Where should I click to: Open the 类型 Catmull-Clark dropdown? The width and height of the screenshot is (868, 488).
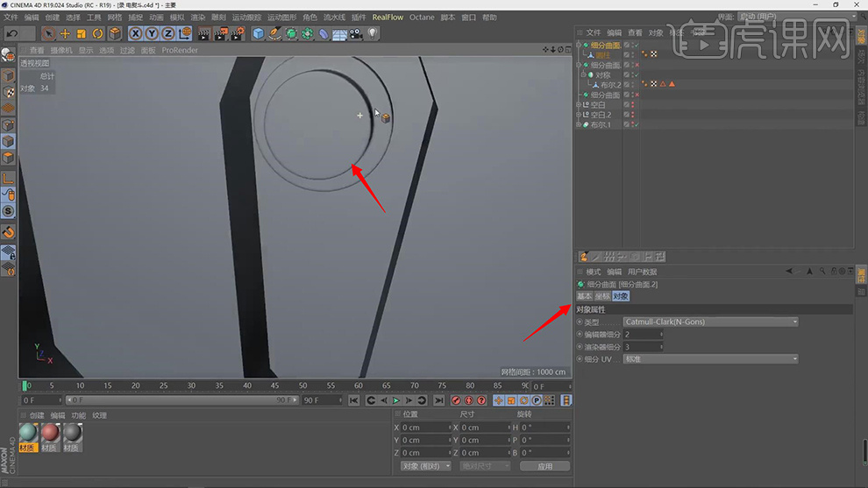710,322
